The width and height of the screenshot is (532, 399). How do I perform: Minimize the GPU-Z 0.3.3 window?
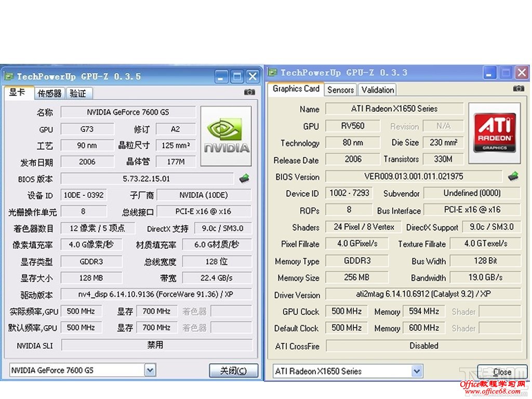coord(489,72)
